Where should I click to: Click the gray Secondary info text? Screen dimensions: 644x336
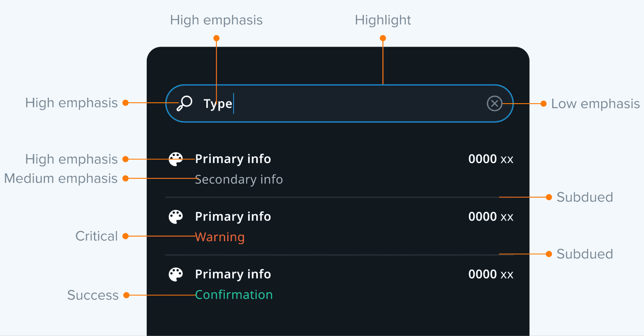(x=239, y=180)
